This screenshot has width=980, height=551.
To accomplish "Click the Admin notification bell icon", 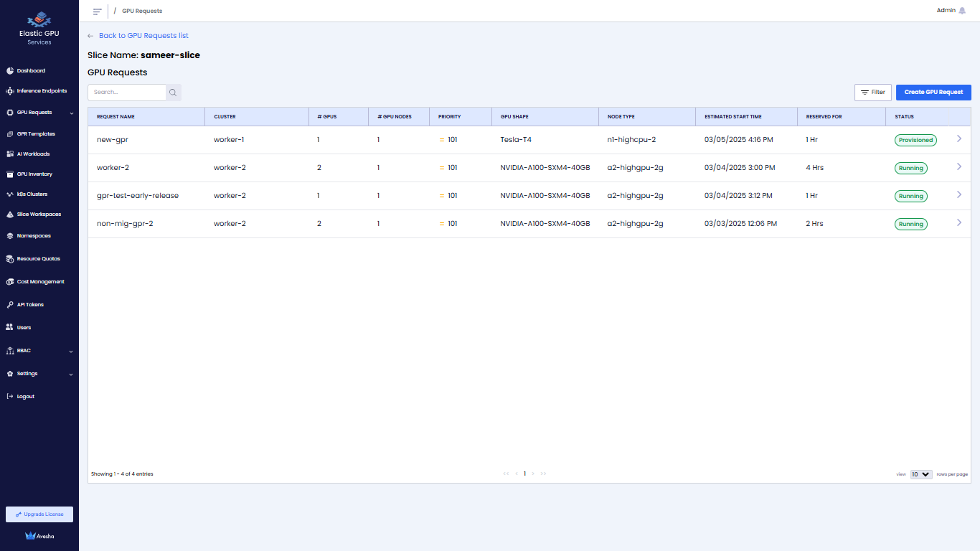I will pos(962,11).
